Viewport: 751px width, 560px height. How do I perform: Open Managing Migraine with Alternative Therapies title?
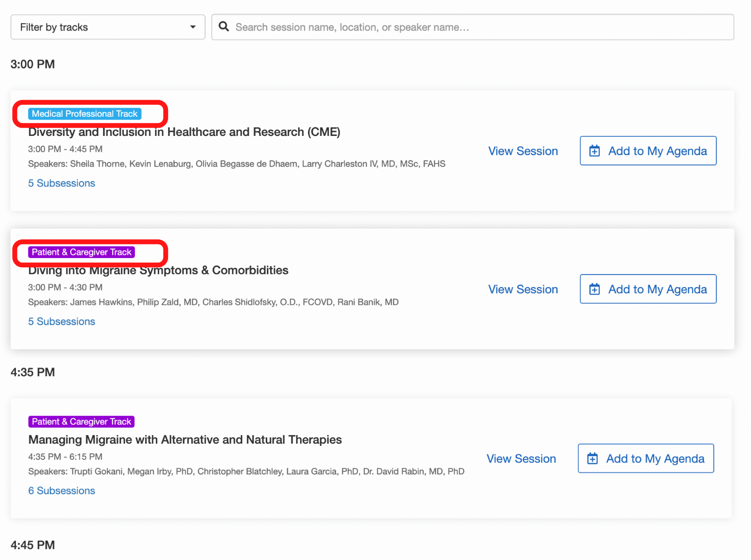coord(185,439)
